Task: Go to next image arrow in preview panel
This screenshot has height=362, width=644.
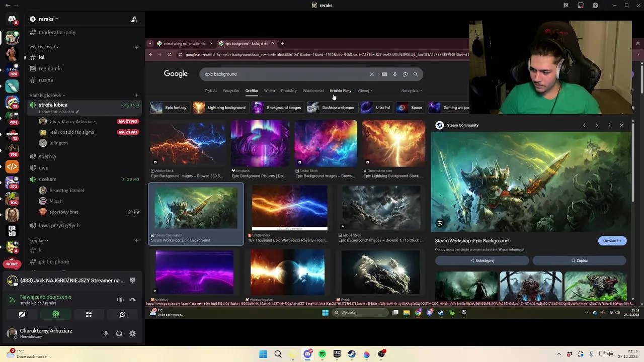Action: point(597,125)
